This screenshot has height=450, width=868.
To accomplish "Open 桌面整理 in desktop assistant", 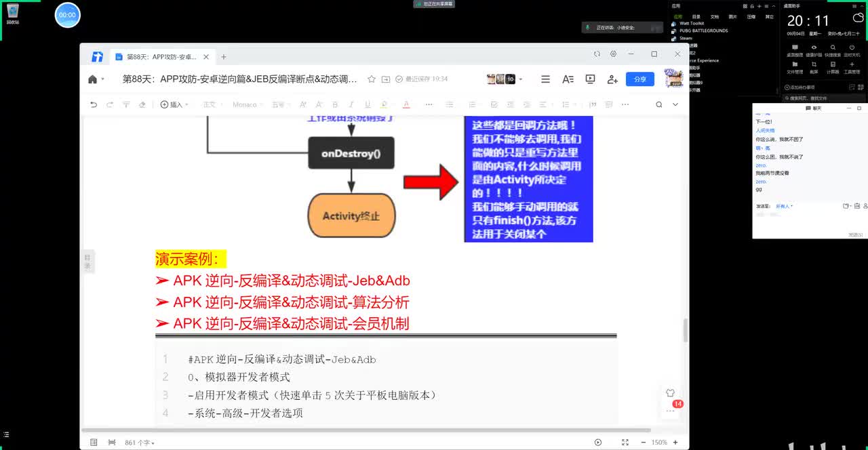I will [795, 51].
